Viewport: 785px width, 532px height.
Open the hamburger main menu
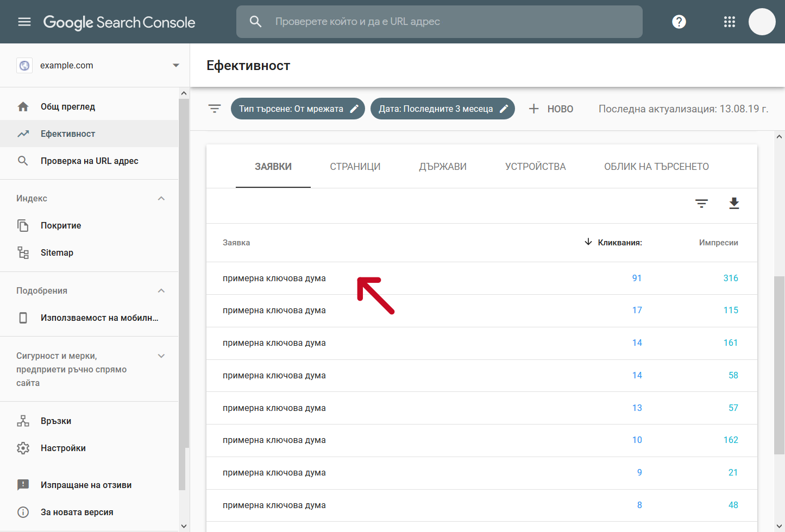point(24,22)
